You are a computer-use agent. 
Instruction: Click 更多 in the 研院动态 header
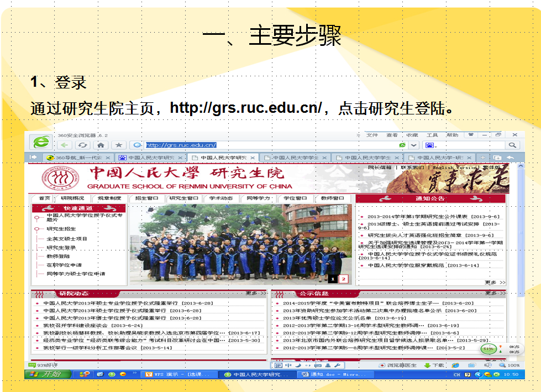point(256,294)
